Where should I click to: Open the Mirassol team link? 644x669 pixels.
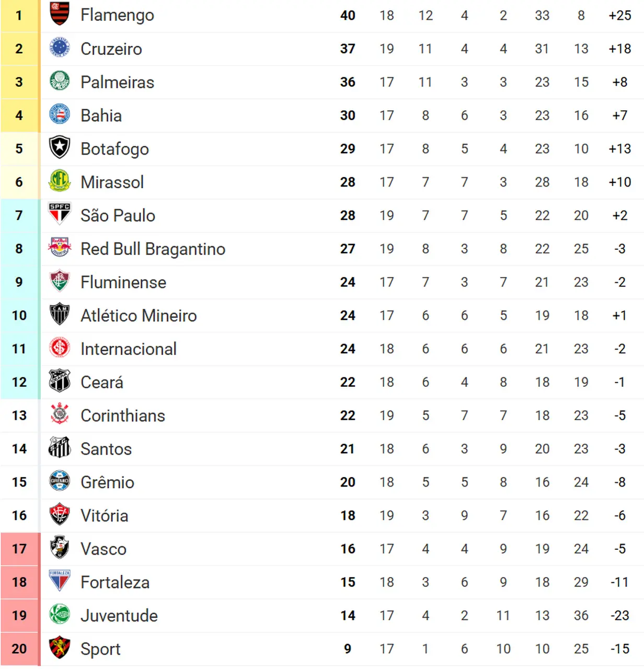pos(112,182)
